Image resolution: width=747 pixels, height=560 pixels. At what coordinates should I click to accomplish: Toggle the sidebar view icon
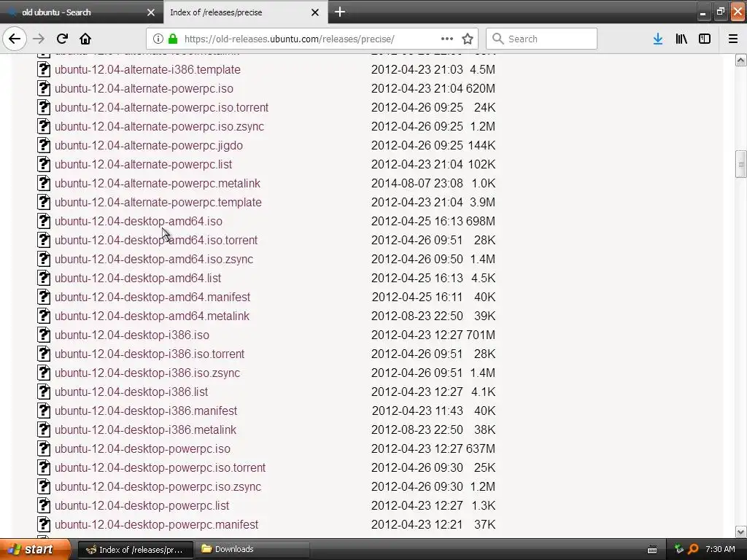[x=705, y=39]
